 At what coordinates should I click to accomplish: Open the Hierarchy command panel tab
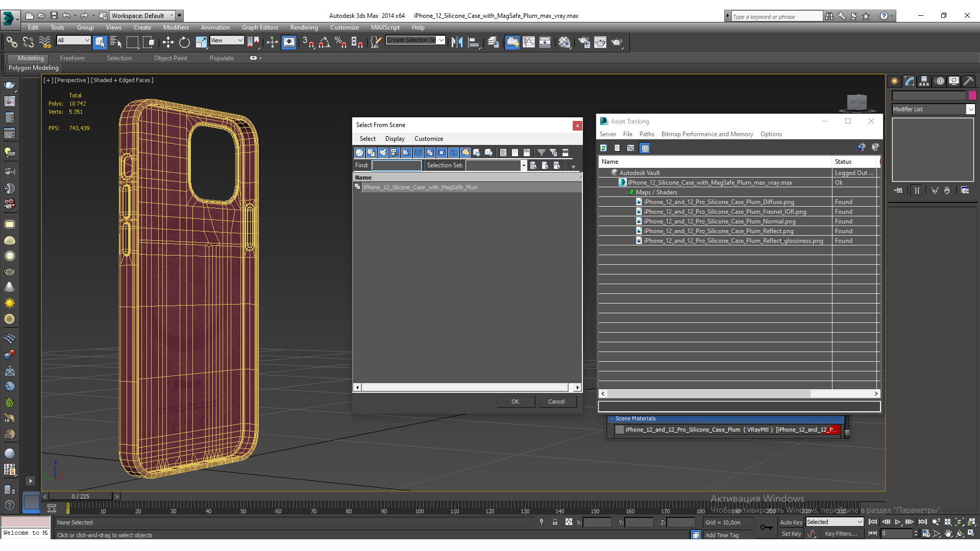pyautogui.click(x=924, y=81)
